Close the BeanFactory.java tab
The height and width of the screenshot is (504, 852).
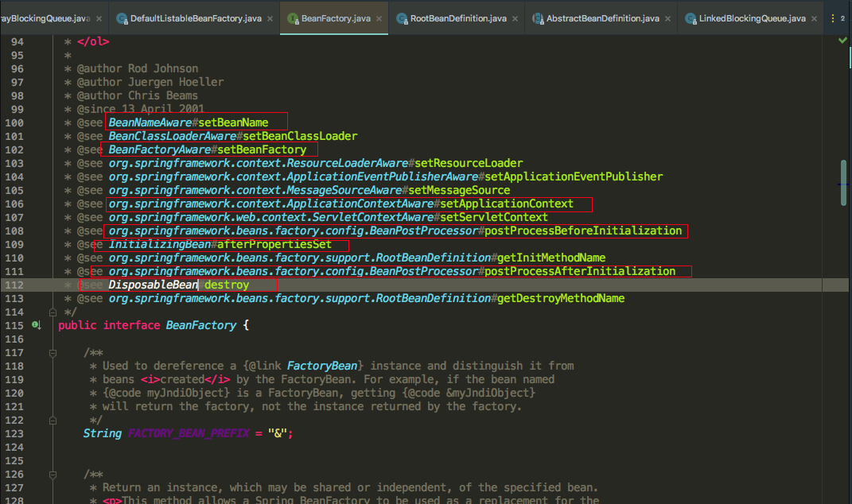[x=379, y=18]
